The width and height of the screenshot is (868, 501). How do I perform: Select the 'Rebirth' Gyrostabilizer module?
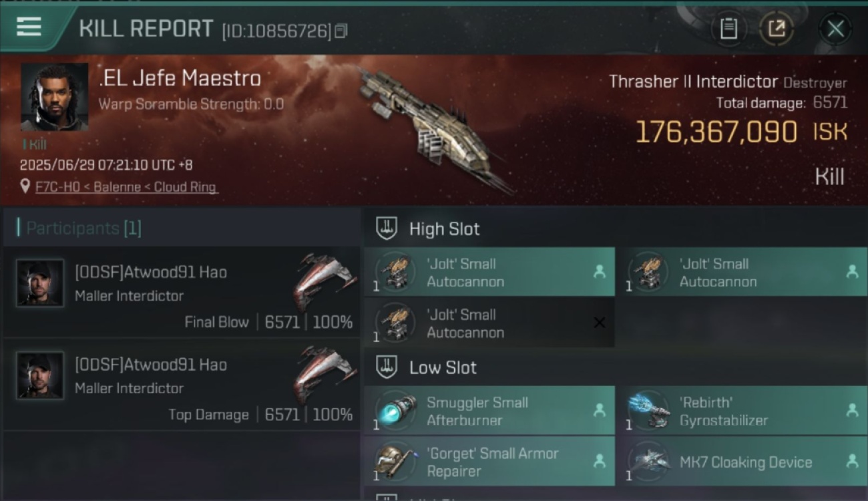point(742,411)
